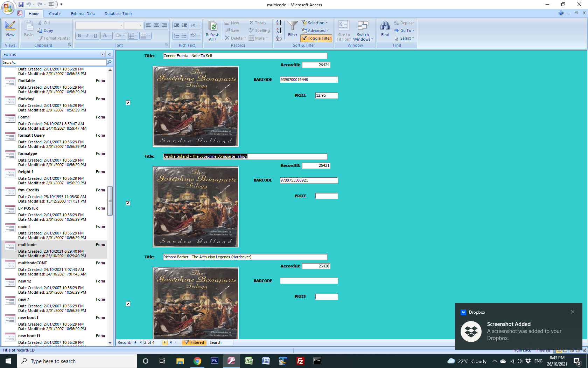Click the Delete record button
Image resolution: width=588 pixels, height=368 pixels.
coord(235,38)
